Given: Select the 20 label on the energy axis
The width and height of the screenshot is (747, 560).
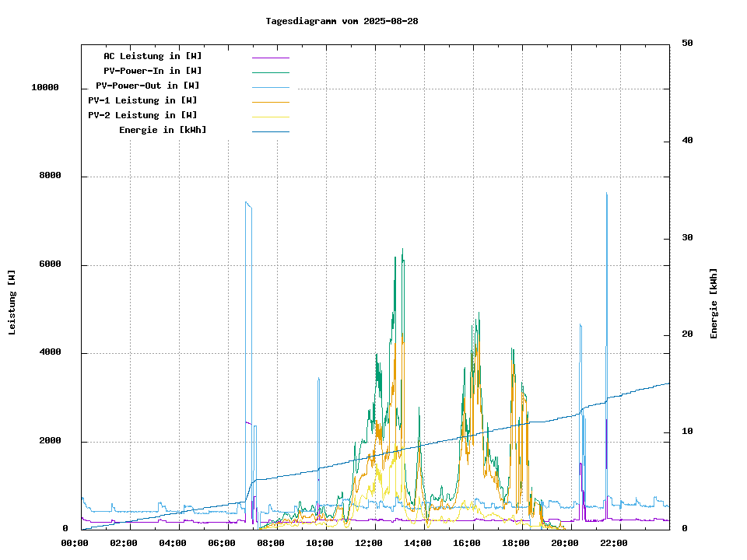Looking at the screenshot, I should pyautogui.click(x=687, y=334).
